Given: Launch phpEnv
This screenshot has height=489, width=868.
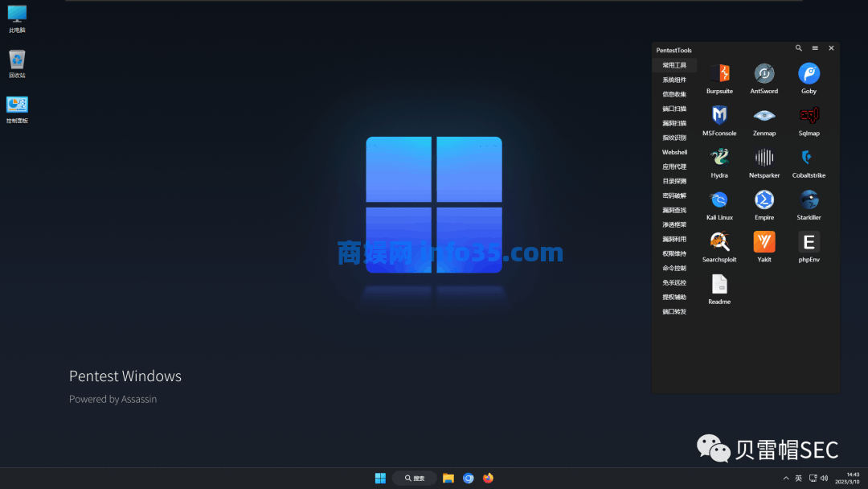Looking at the screenshot, I should point(809,243).
